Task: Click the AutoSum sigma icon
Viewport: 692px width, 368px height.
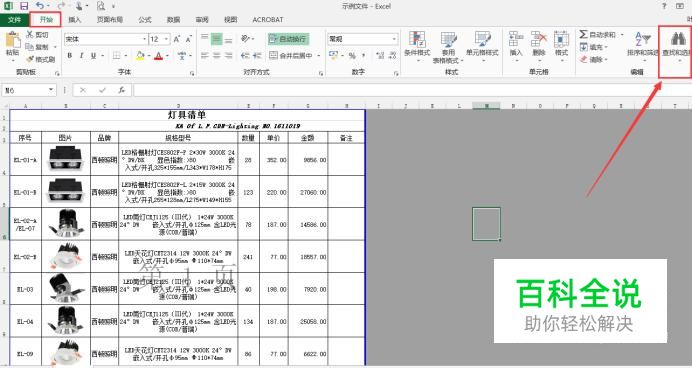Action: point(583,34)
